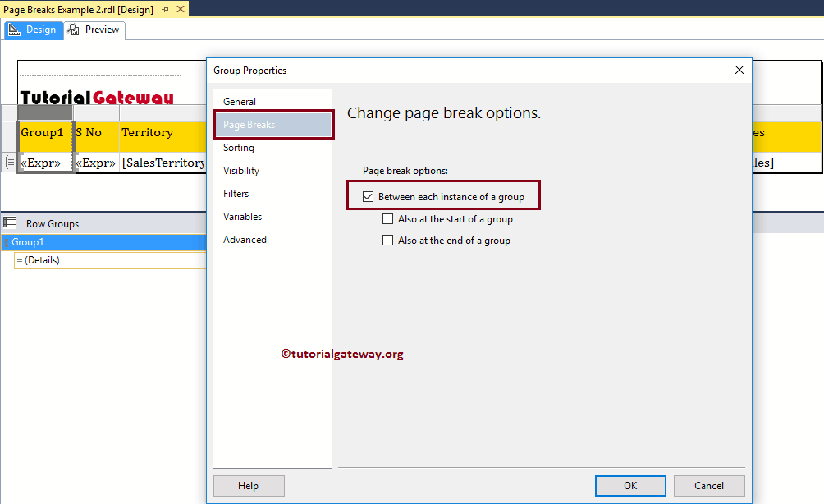This screenshot has width=824, height=504.
Task: Click the pin icon on the document tab
Action: [164, 10]
